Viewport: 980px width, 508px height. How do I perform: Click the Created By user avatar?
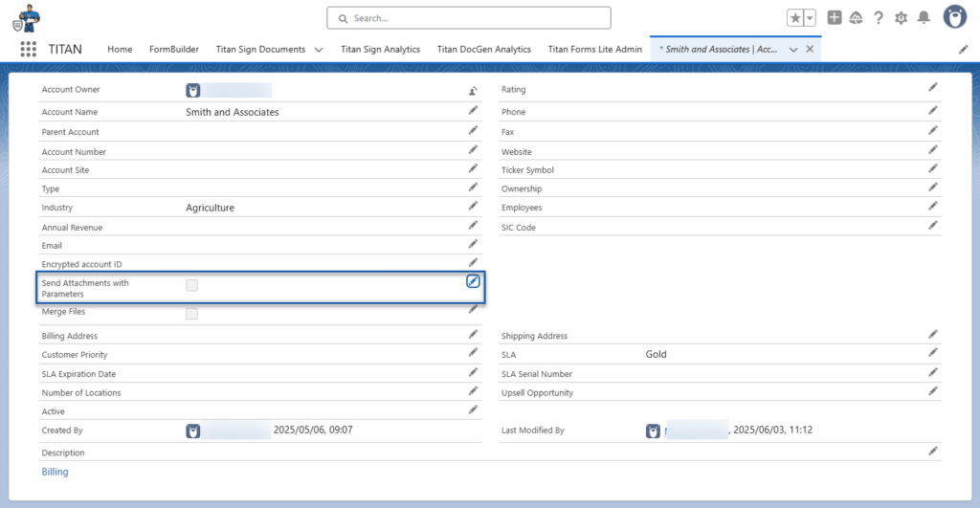coord(193,431)
